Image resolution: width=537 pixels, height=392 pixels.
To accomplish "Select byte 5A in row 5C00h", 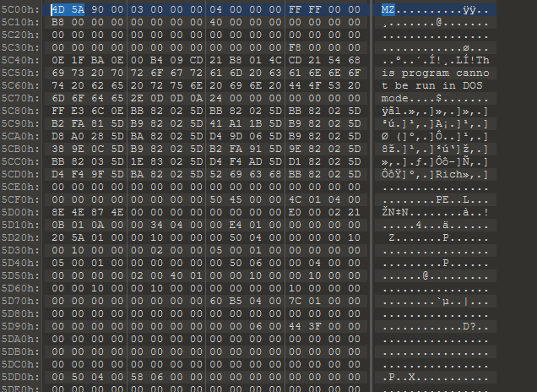I will click(x=78, y=9).
